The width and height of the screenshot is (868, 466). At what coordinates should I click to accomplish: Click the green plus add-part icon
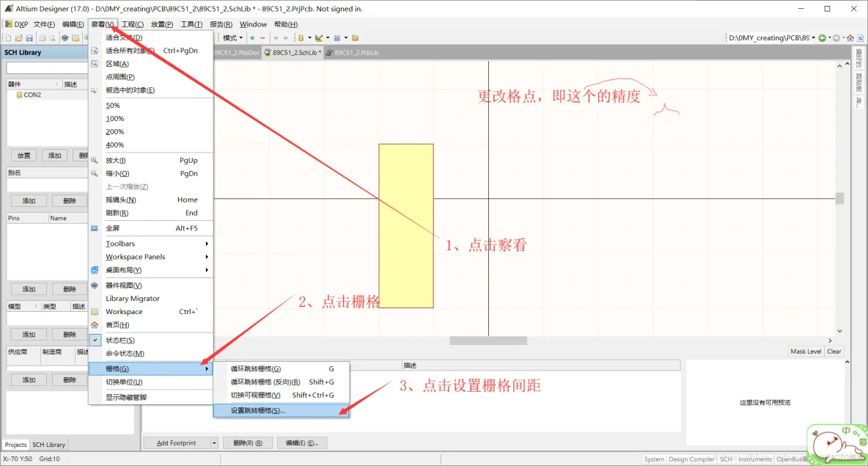252,38
